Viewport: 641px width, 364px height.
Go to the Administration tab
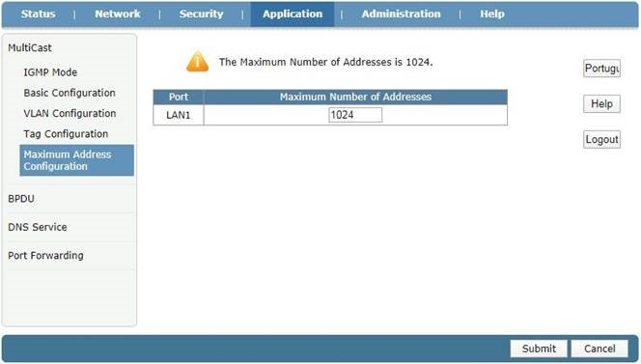point(401,14)
